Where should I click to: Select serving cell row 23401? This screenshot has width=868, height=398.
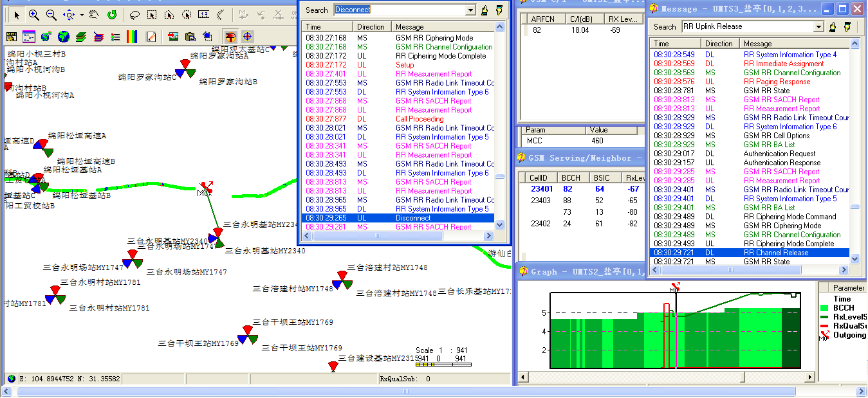582,189
